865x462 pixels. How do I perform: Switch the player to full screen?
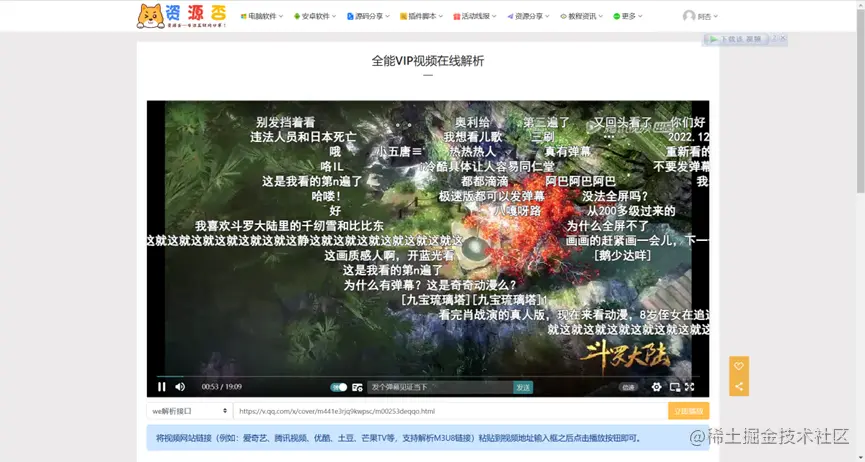click(x=690, y=387)
